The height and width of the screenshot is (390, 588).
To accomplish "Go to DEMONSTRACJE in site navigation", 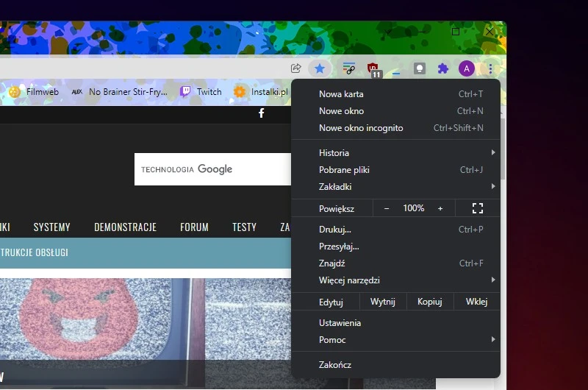I will pos(125,227).
